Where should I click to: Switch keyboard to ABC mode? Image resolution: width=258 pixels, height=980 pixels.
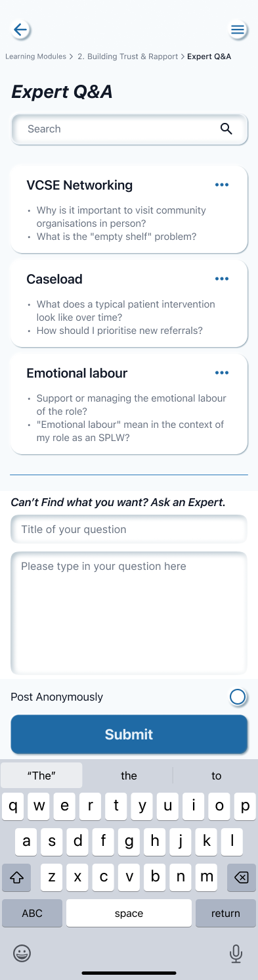32,913
